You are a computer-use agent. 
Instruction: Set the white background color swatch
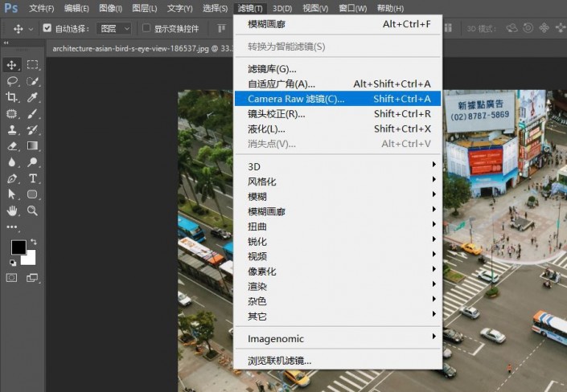point(30,259)
